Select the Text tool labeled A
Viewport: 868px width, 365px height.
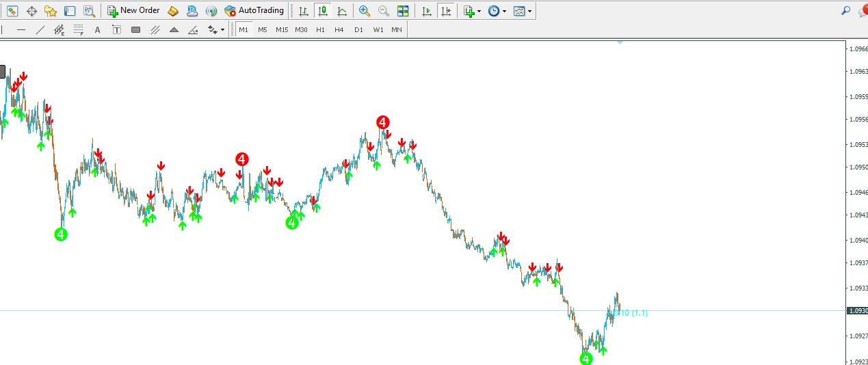[x=97, y=29]
